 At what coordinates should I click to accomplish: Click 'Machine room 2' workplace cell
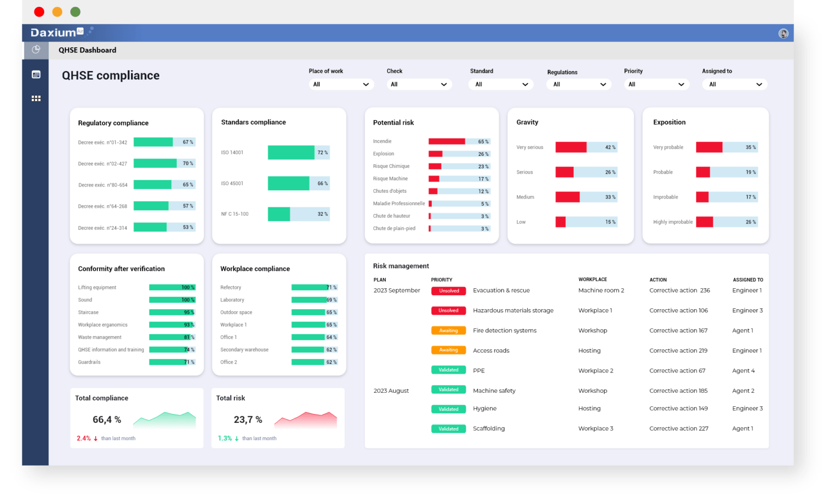click(x=601, y=290)
